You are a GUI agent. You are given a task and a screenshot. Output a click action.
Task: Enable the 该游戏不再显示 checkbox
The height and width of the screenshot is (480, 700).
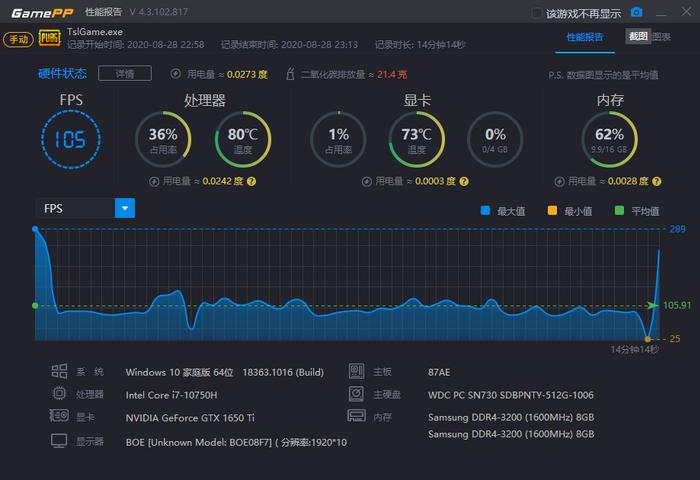tap(537, 13)
